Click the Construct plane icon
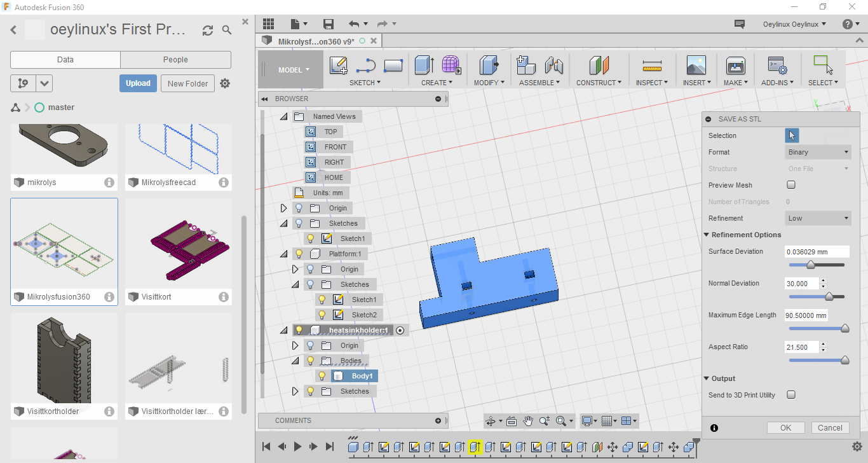The width and height of the screenshot is (868, 463). click(599, 65)
